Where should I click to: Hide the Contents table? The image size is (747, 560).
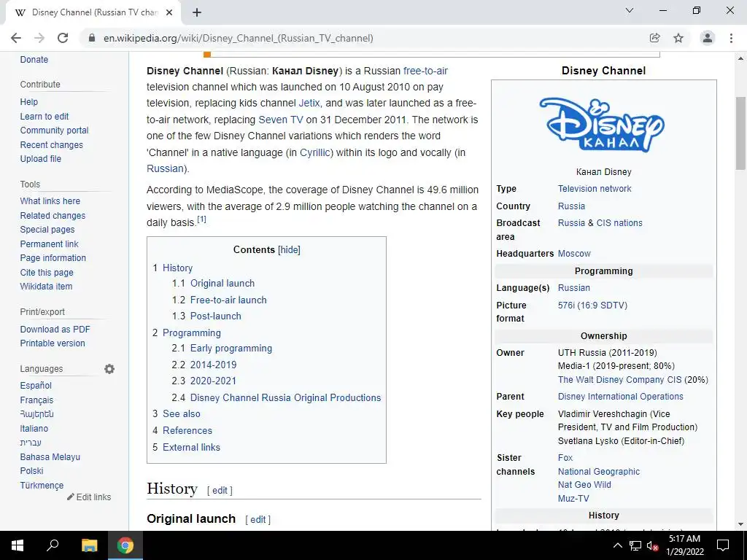(289, 250)
